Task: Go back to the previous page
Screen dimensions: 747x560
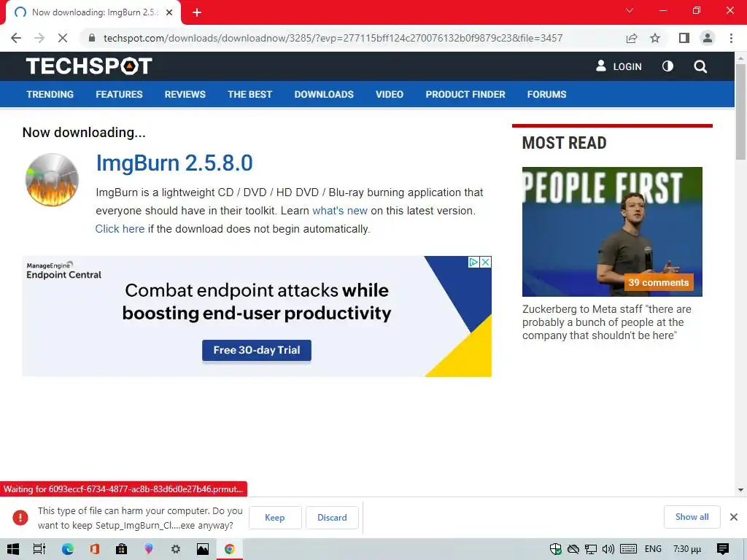Action: coord(16,38)
